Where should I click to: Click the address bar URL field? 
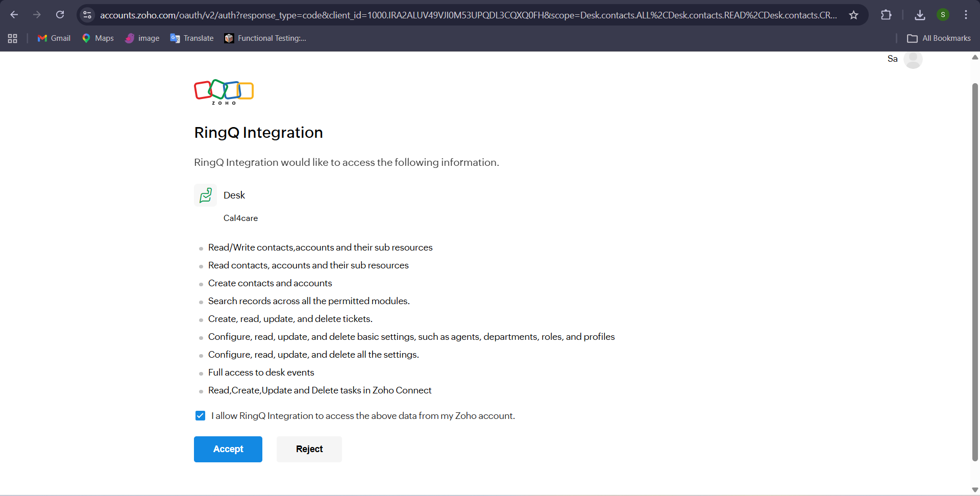pyautogui.click(x=468, y=15)
